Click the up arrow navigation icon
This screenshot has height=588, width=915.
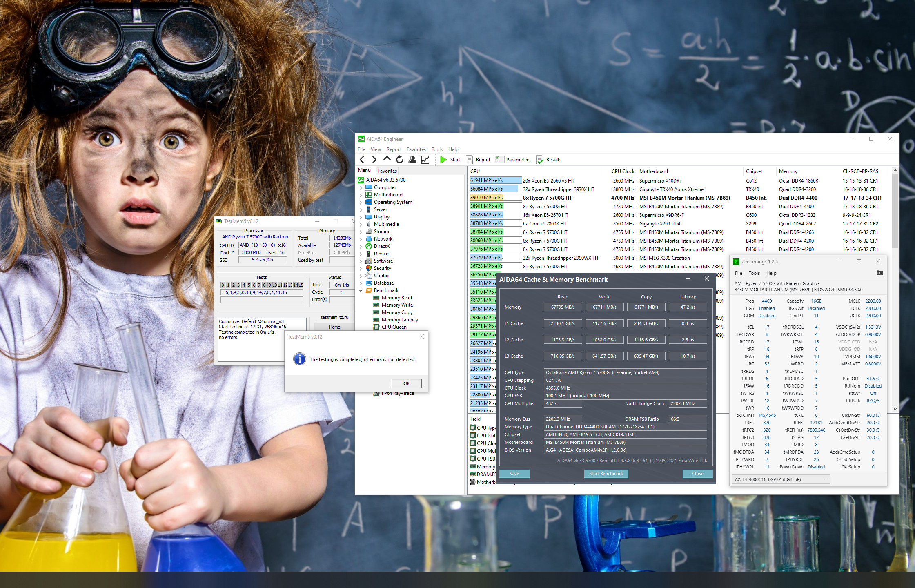click(387, 159)
